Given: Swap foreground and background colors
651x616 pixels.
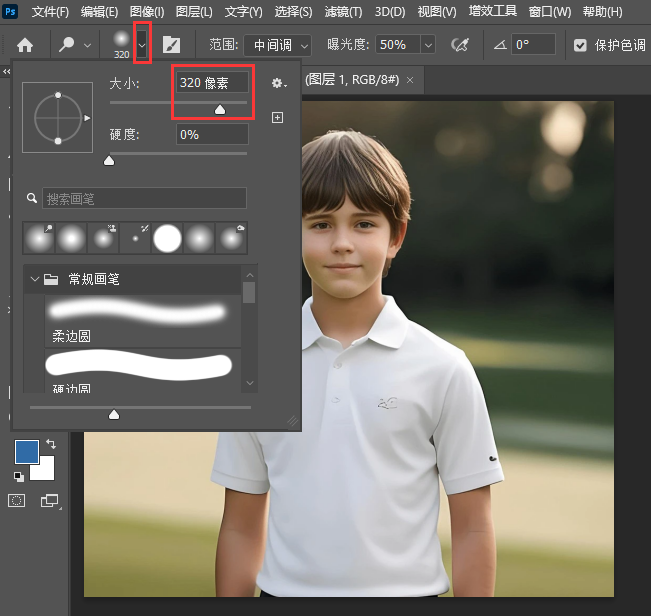Looking at the screenshot, I should coord(51,443).
